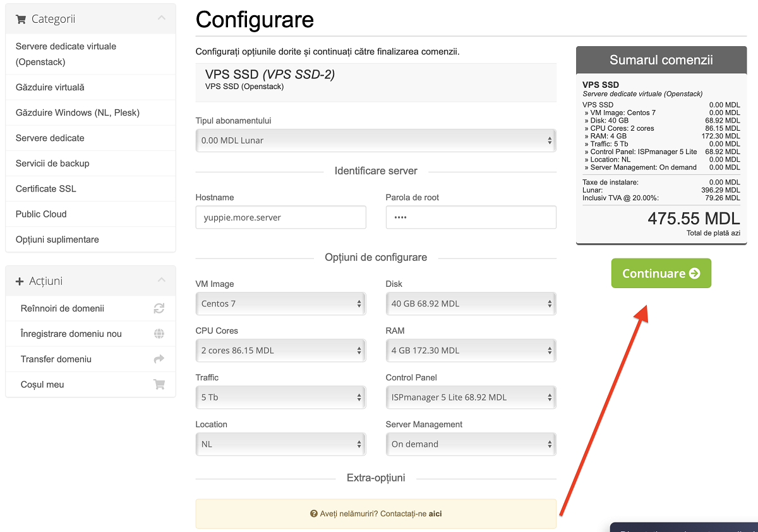Click the refresh icon beside Reînnoiri de domenii
758x532 pixels.
pos(159,308)
